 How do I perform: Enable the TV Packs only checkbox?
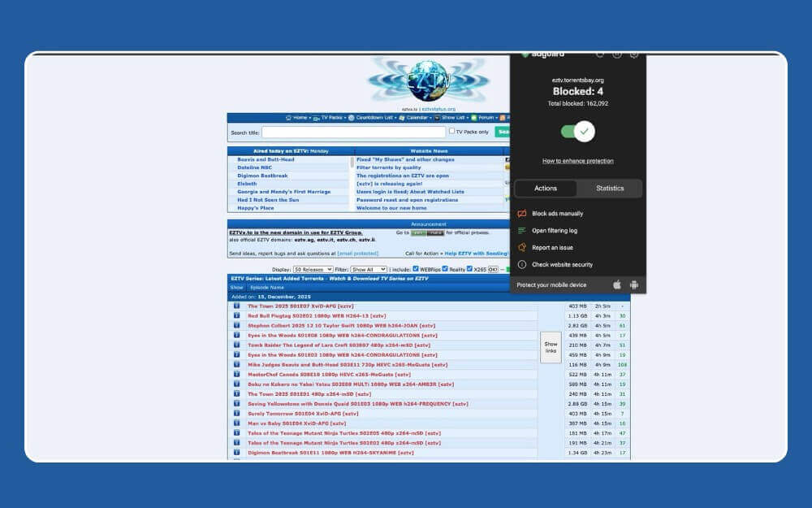tap(452, 131)
